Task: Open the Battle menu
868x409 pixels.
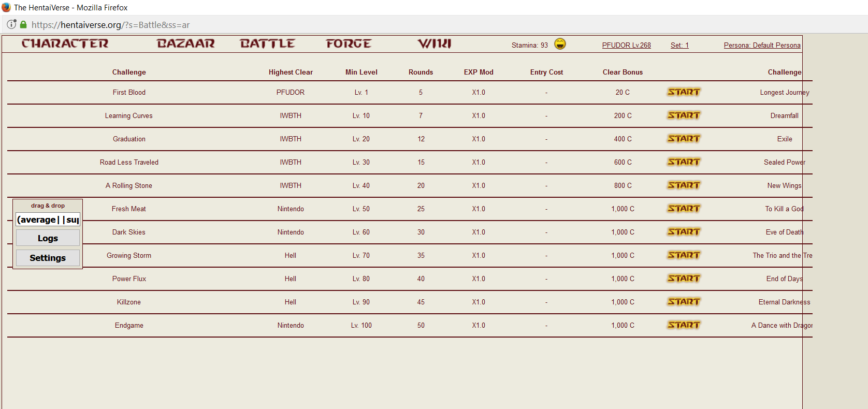Action: pos(268,44)
